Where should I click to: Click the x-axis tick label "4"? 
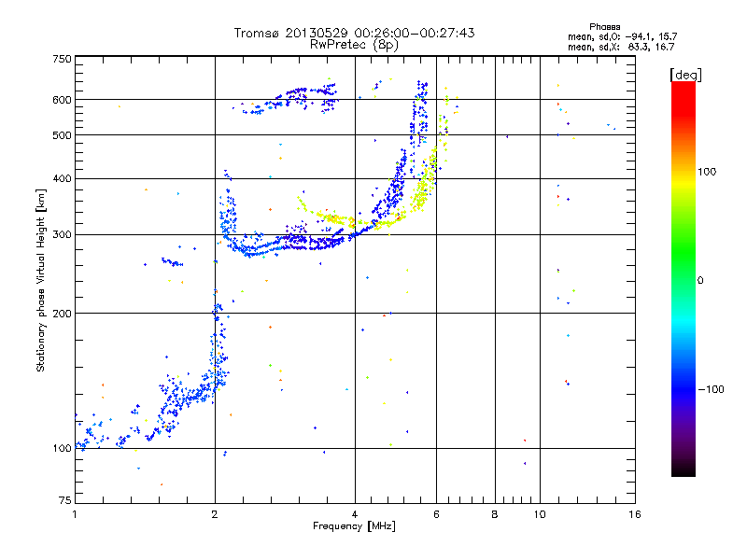point(355,514)
